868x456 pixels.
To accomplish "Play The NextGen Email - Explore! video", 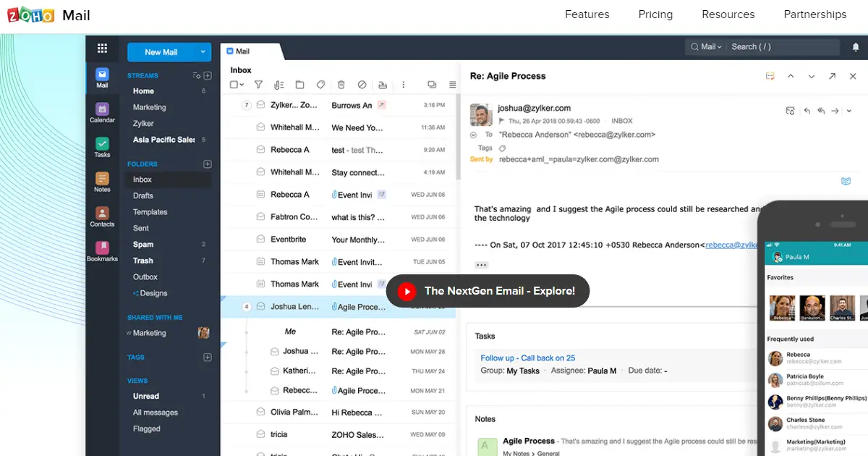I will 488,291.
